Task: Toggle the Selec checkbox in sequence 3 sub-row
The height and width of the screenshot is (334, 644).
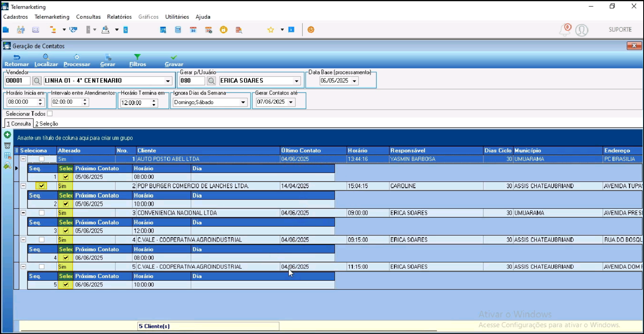Action: click(66, 231)
